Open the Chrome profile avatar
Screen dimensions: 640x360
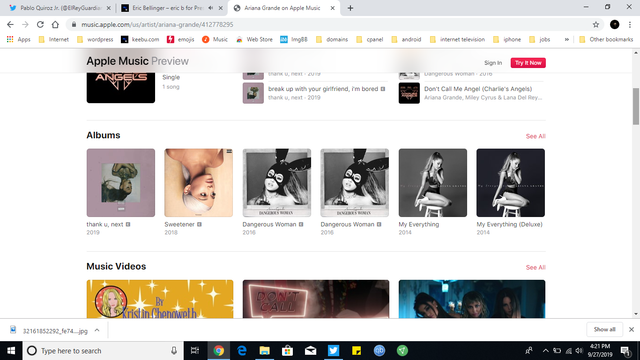pos(614,24)
